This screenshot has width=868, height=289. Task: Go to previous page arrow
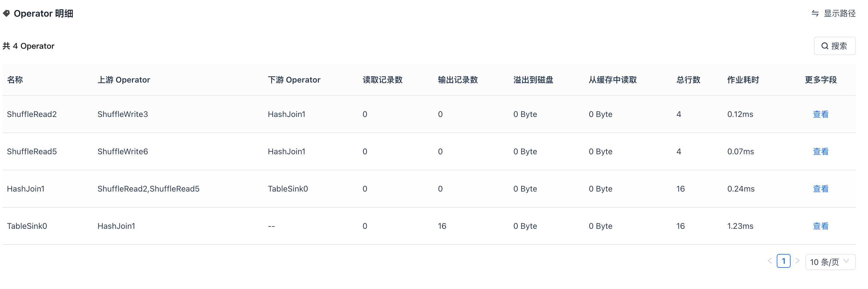[770, 261]
